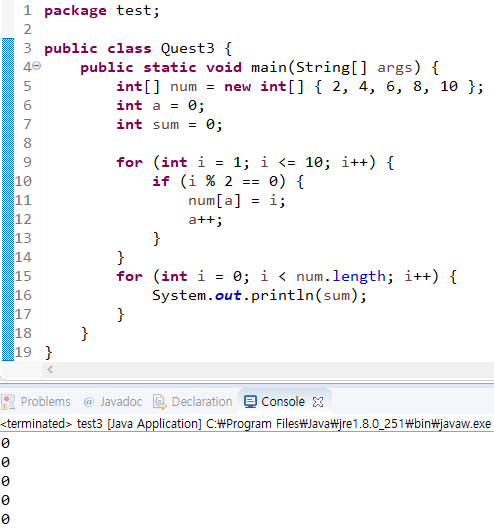Image resolution: width=494 pixels, height=531 pixels.
Task: Click the Problems tab icon
Action: point(8,402)
